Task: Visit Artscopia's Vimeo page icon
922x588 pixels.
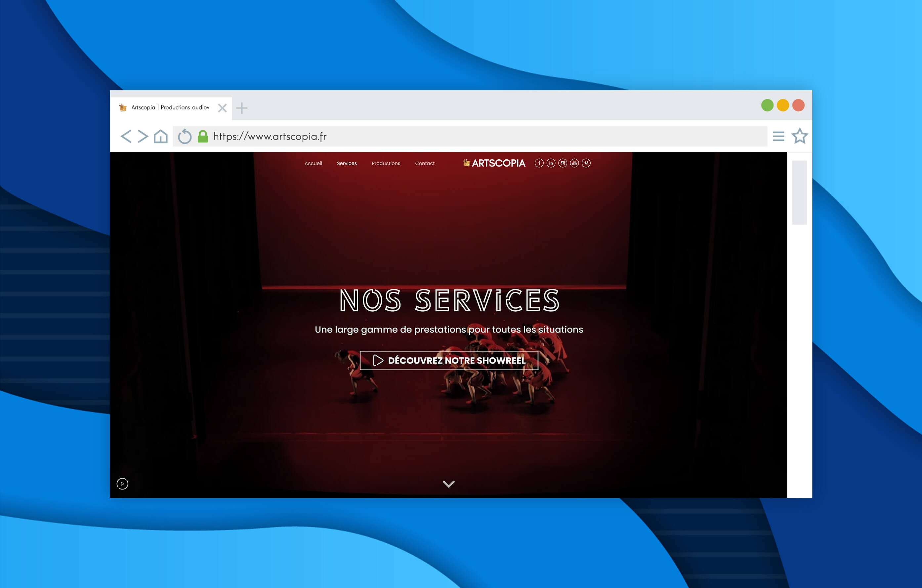Action: click(586, 163)
